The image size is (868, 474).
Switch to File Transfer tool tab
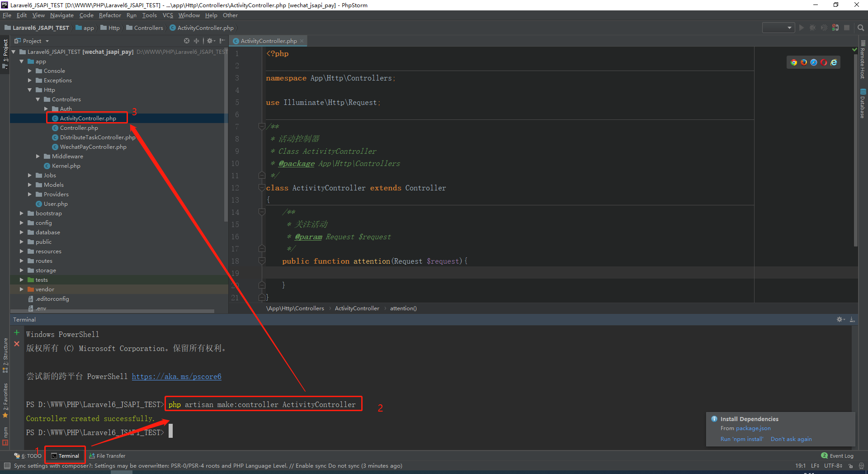[107, 456]
